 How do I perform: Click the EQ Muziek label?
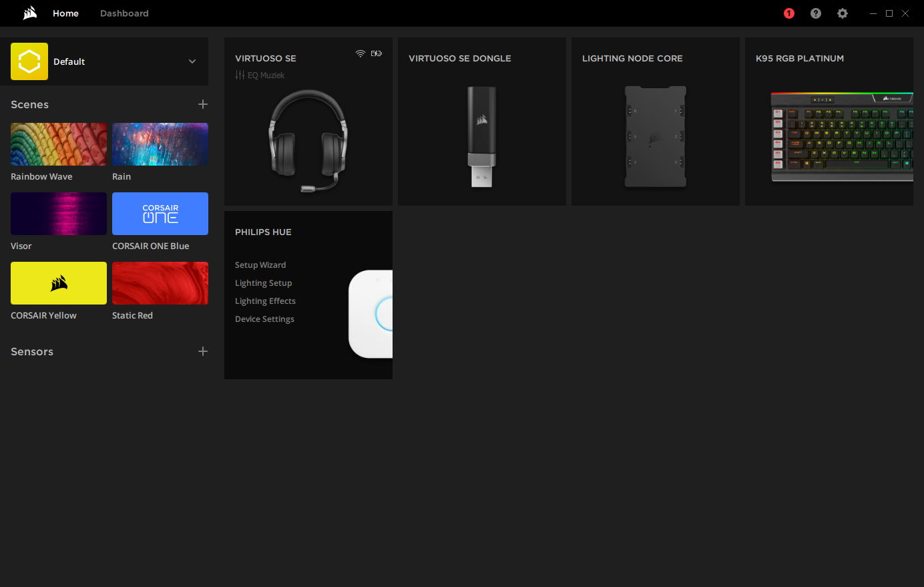click(266, 75)
